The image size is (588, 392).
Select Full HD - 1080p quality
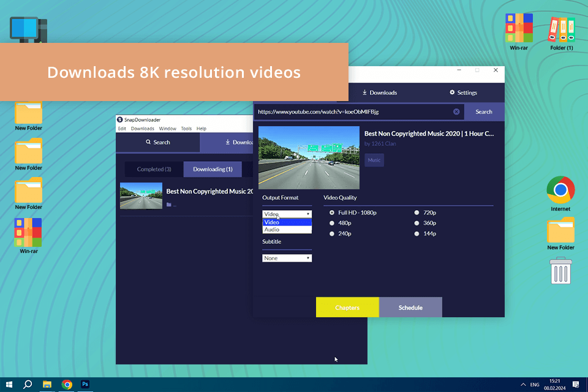pos(332,213)
